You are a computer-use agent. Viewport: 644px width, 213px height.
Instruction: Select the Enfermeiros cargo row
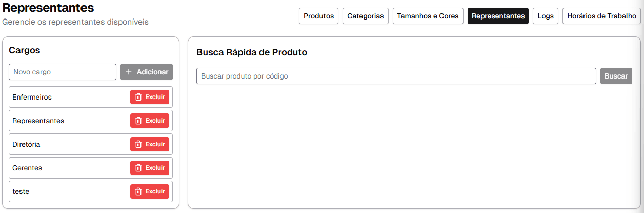coord(67,97)
